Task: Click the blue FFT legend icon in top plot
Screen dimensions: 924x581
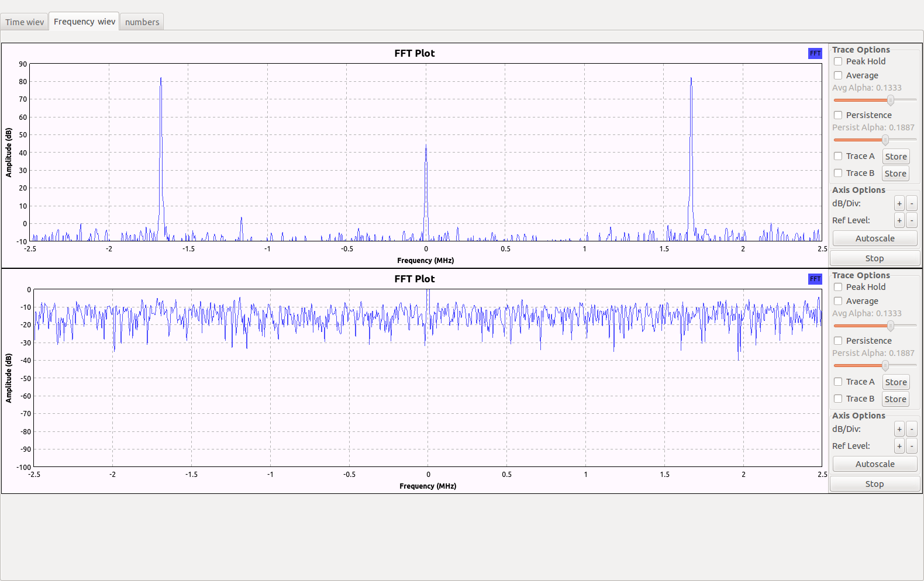Action: pyautogui.click(x=815, y=53)
